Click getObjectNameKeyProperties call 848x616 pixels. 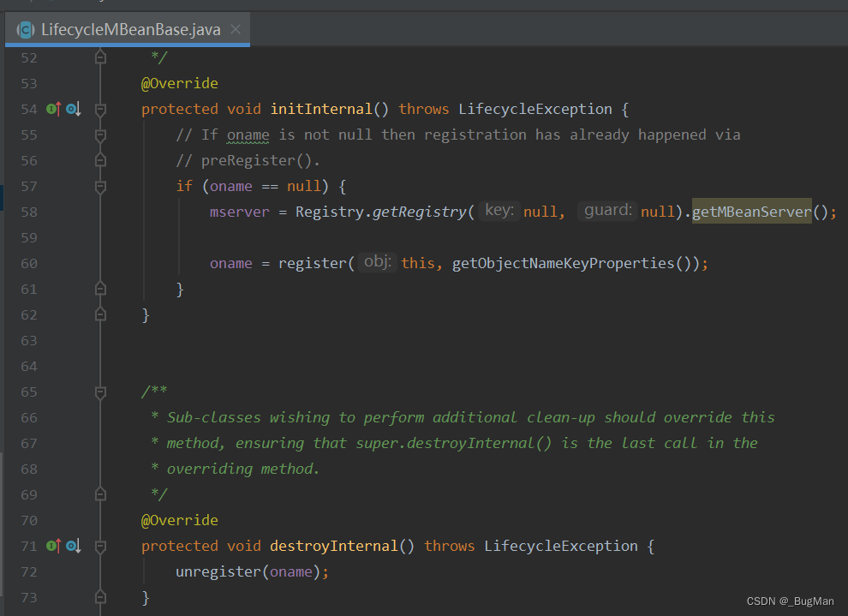click(x=563, y=263)
